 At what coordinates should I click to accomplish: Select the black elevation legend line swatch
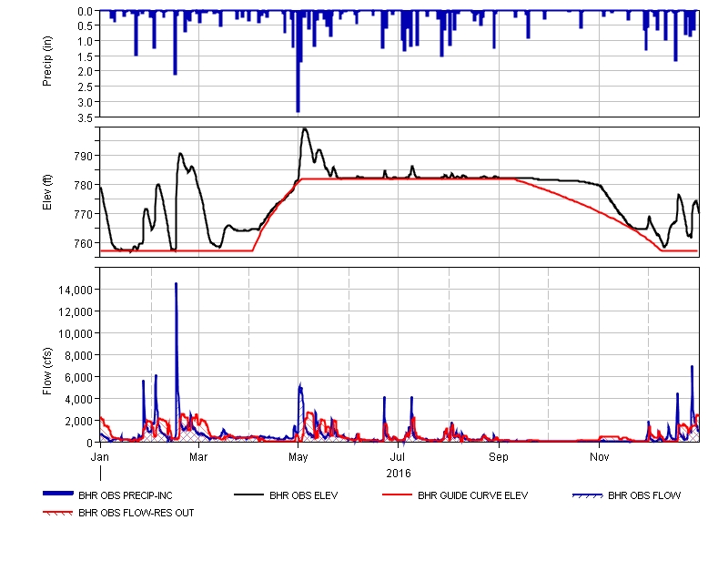point(248,495)
